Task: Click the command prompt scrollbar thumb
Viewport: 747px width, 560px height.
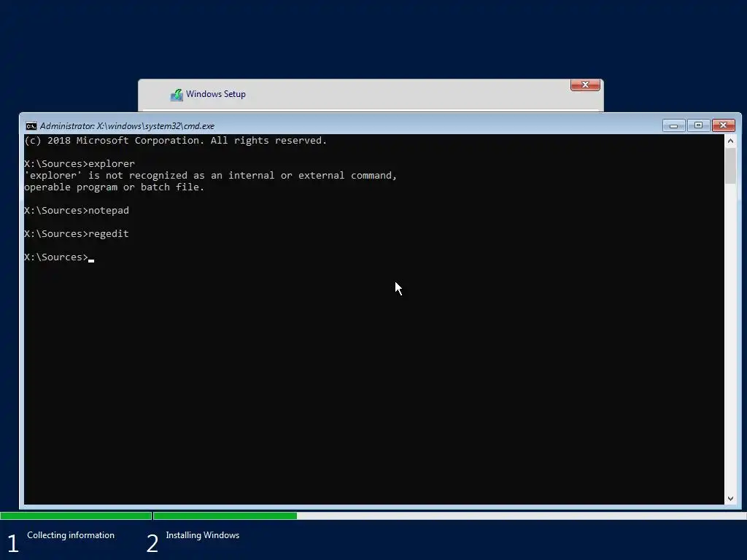Action: click(x=730, y=166)
